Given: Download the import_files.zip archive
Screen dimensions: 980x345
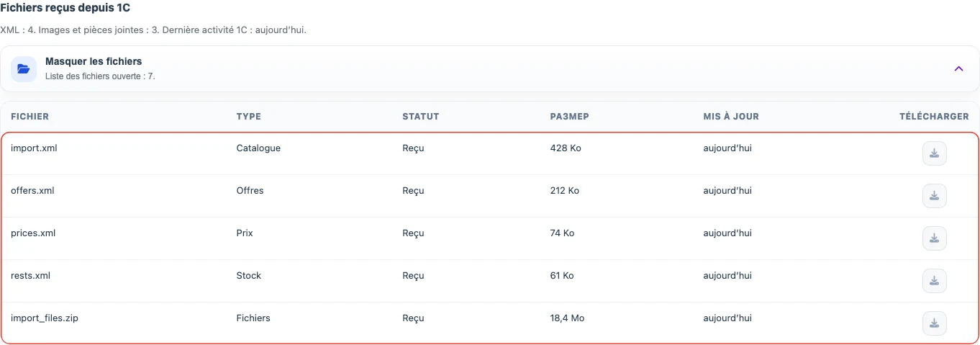Looking at the screenshot, I should click(x=934, y=323).
